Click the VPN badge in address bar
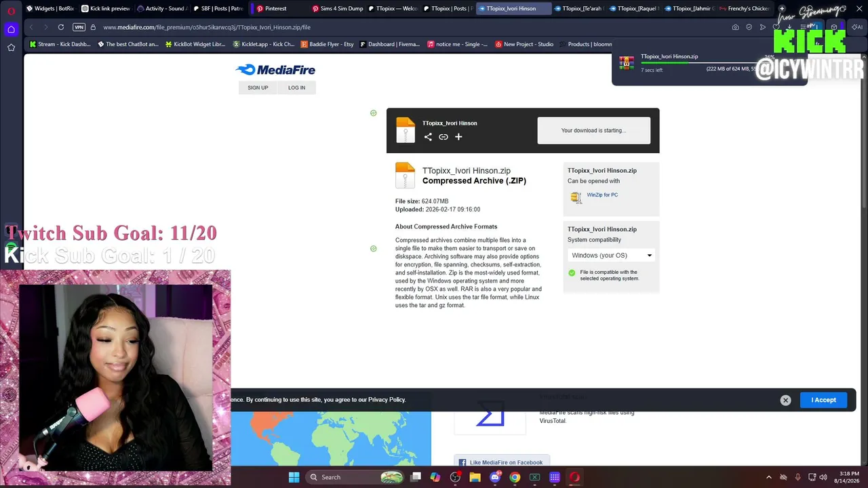The width and height of the screenshot is (868, 488). 79,27
